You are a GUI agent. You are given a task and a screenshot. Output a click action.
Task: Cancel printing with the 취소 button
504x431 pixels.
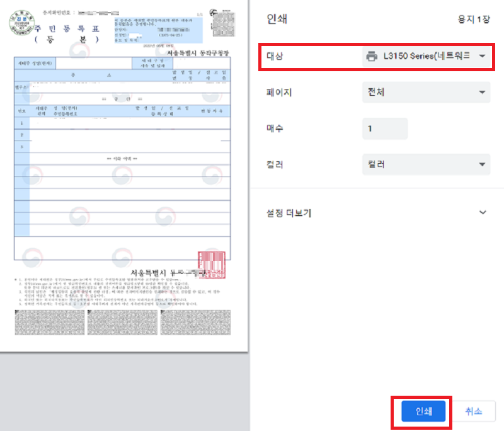[475, 411]
